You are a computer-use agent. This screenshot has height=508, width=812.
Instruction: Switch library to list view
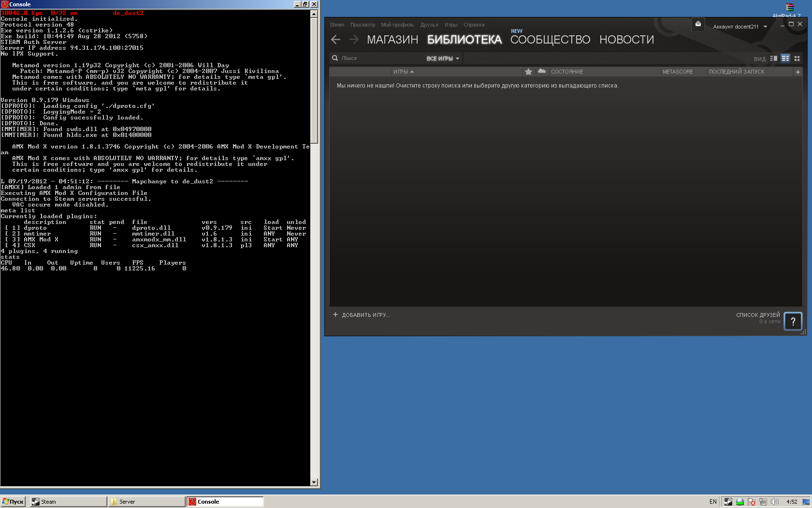pos(785,59)
